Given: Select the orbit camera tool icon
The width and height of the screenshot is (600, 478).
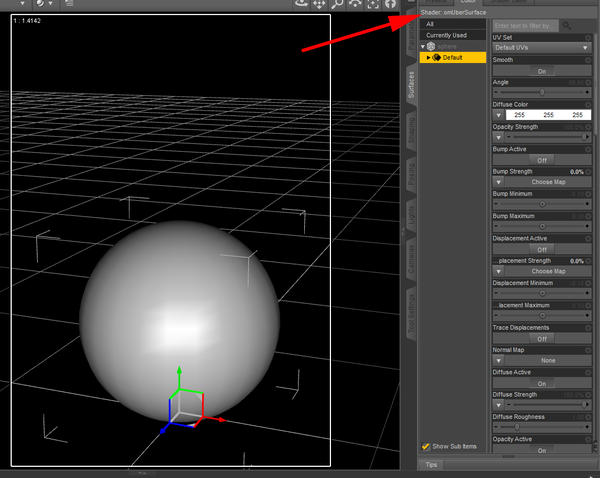Looking at the screenshot, I should [301, 3].
